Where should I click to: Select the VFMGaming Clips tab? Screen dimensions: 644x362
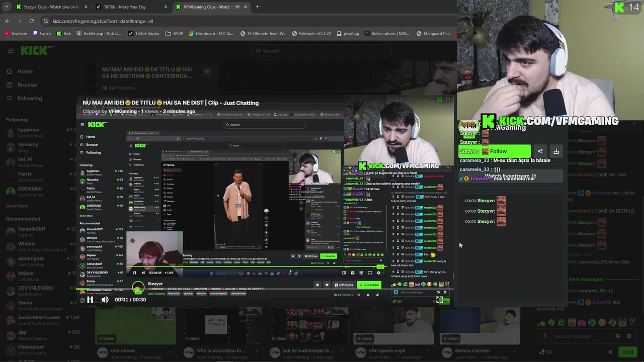206,7
